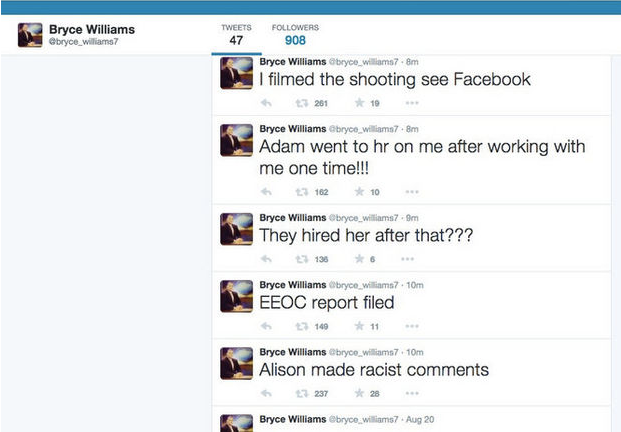Image resolution: width=621 pixels, height=432 pixels.
Task: Switch to the Tweets tab
Action: (x=237, y=35)
